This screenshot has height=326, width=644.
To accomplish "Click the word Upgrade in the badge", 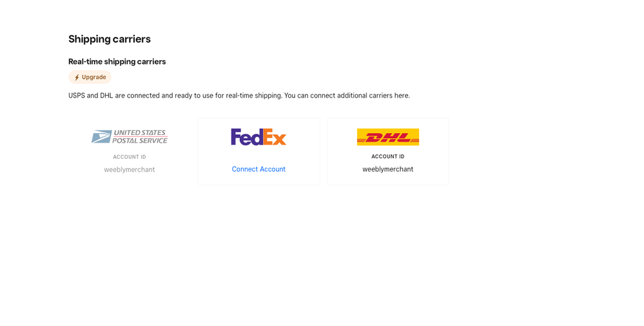I will click(93, 77).
